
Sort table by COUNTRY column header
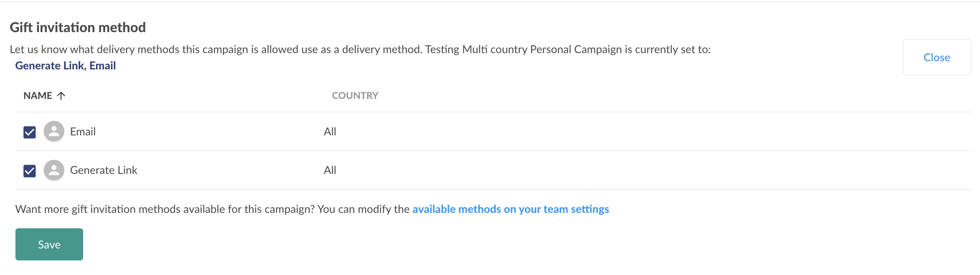pos(355,96)
